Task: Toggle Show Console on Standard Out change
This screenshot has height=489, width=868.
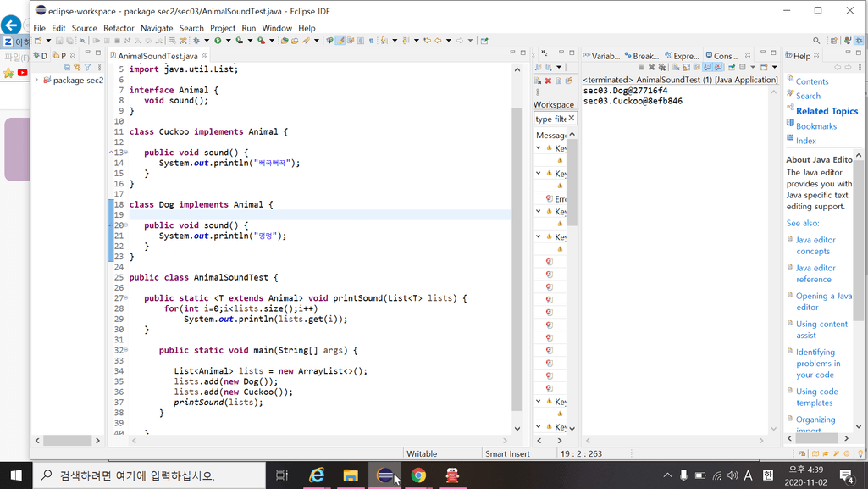Action: click(707, 68)
